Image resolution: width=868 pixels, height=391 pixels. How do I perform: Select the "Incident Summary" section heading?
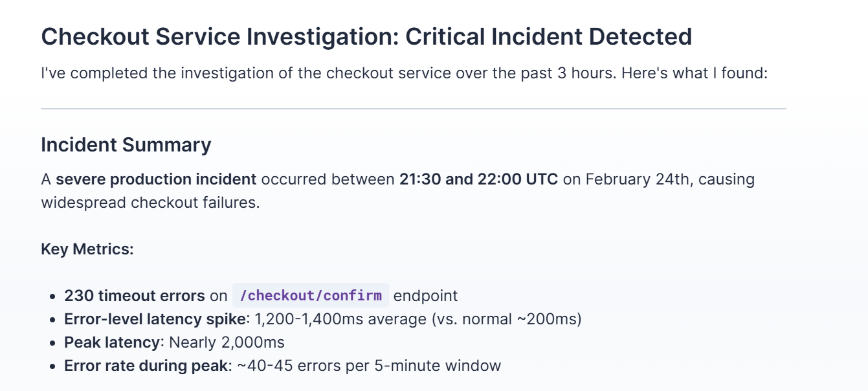coord(126,144)
